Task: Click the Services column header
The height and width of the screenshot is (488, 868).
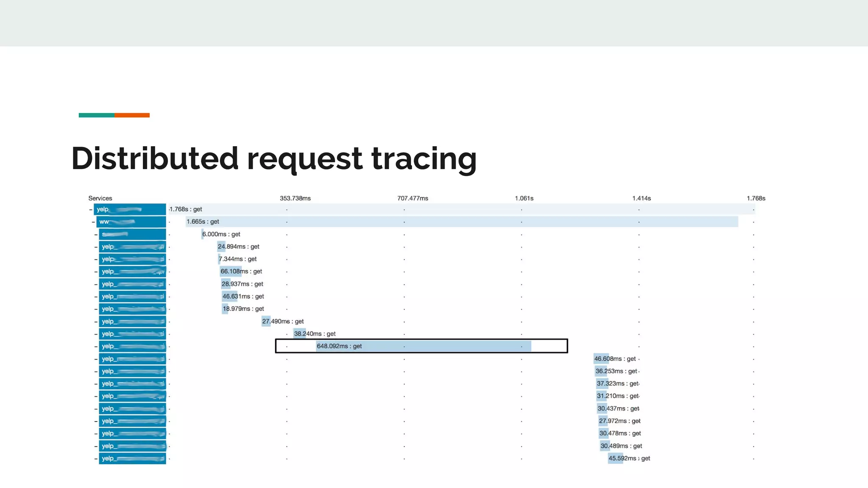Action: (x=100, y=198)
